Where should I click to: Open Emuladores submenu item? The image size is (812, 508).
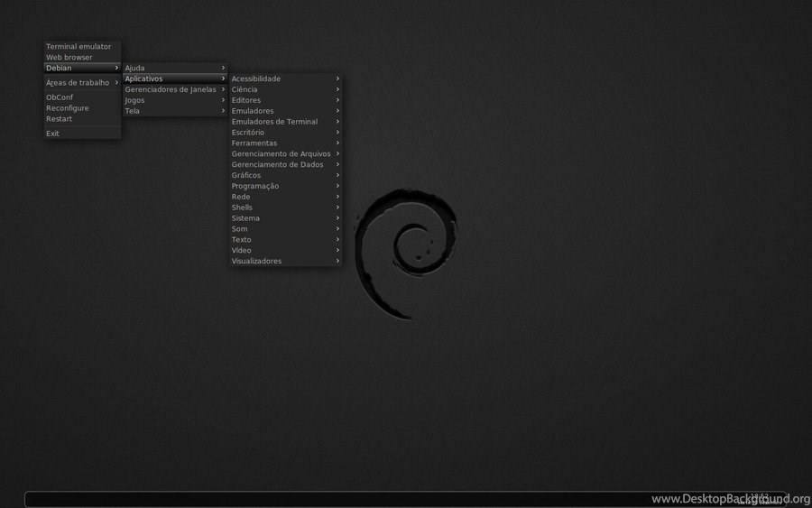coord(285,111)
